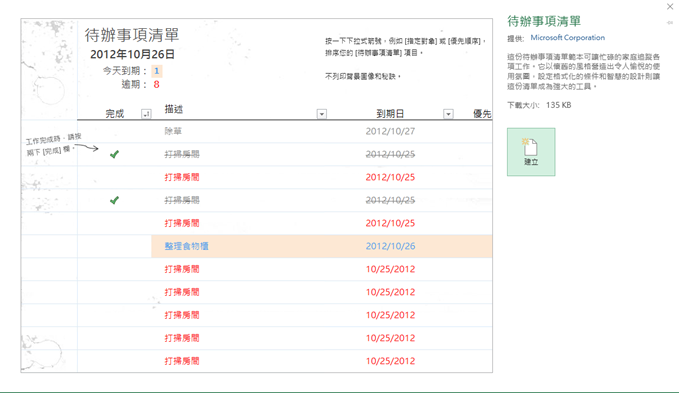This screenshot has height=393, width=679.
Task: Click the due date 2012/10/27
Action: point(390,131)
